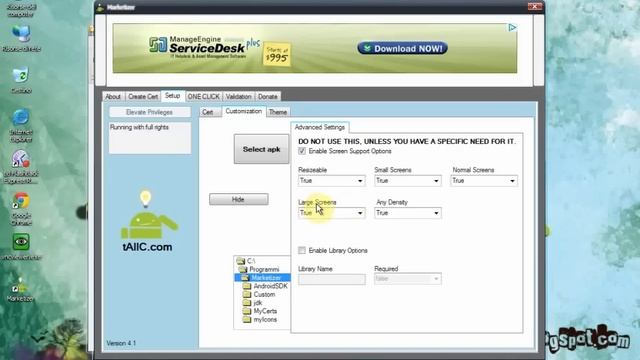Image resolution: width=640 pixels, height=360 pixels.
Task: Click the Hide button
Action: 239,199
